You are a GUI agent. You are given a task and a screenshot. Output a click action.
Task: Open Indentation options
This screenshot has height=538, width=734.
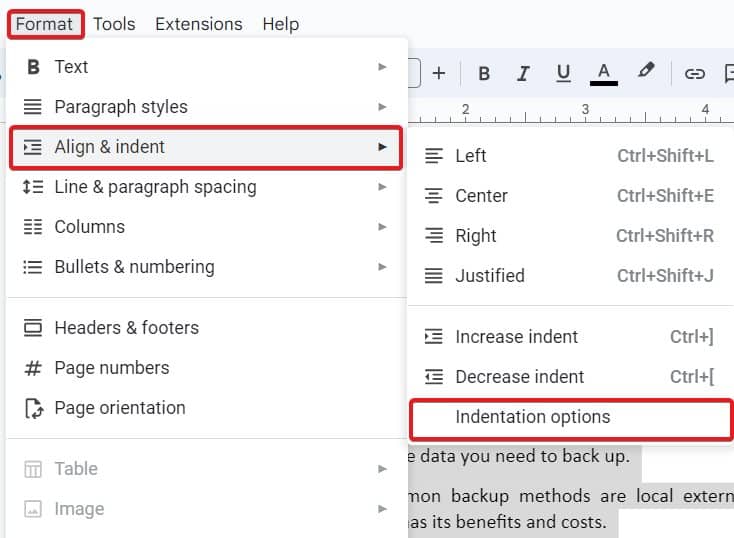(x=571, y=417)
